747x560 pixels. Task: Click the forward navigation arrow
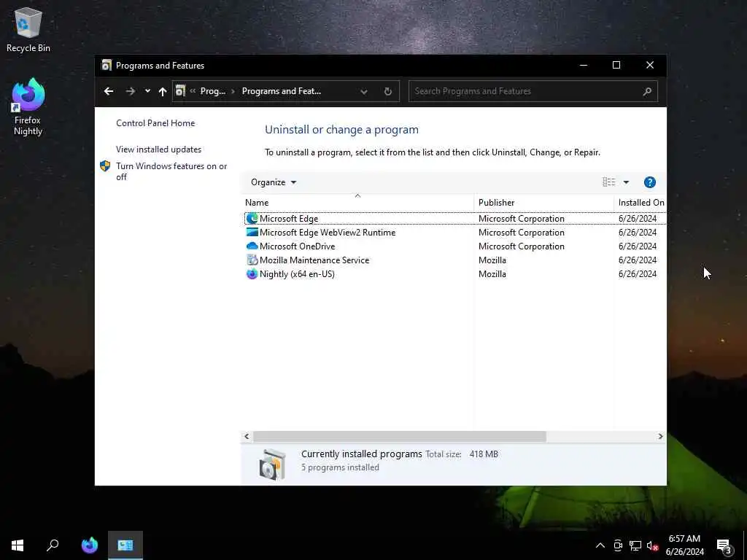click(x=130, y=91)
